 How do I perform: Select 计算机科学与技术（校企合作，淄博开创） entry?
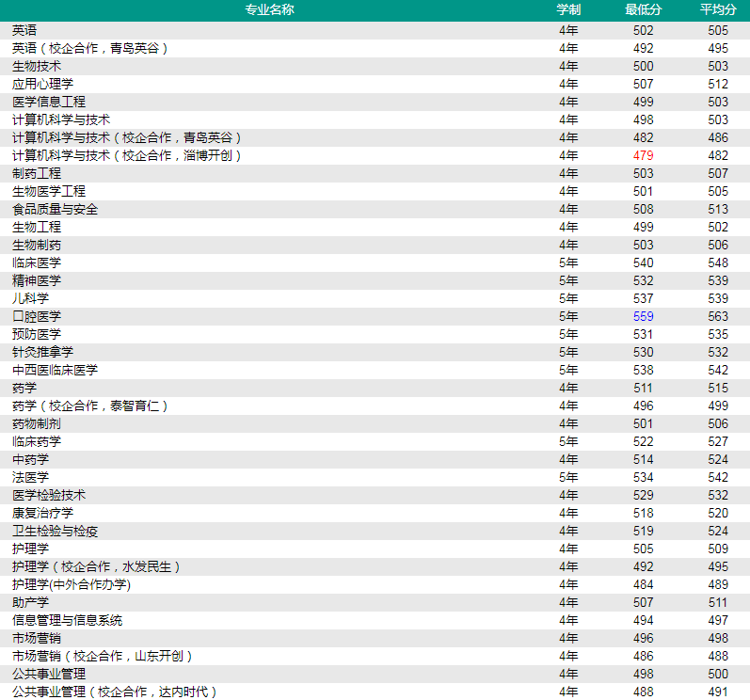click(127, 155)
